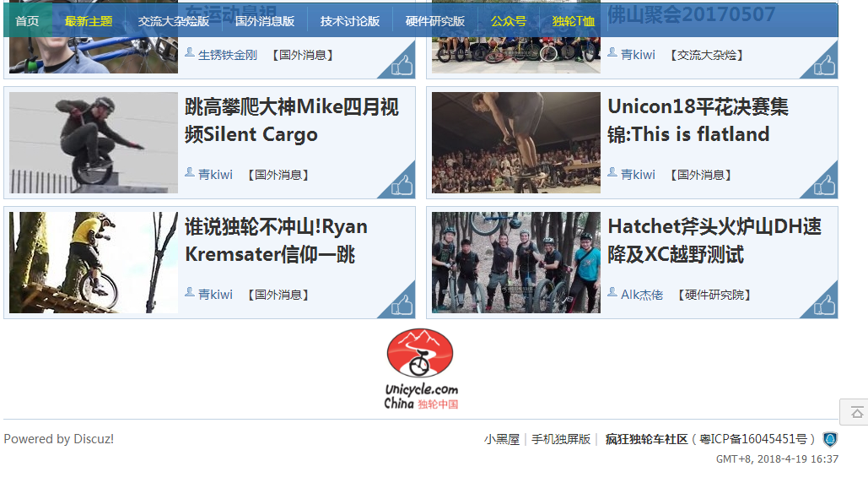The height and width of the screenshot is (499, 868).
Task: Open 跳高攀爬大神Mike四月视频Silent Cargo post
Action: pos(292,120)
